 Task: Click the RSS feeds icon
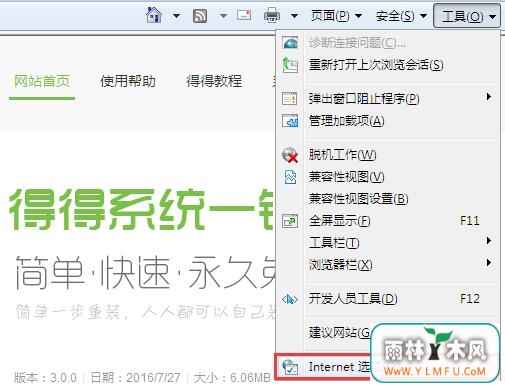[x=200, y=16]
